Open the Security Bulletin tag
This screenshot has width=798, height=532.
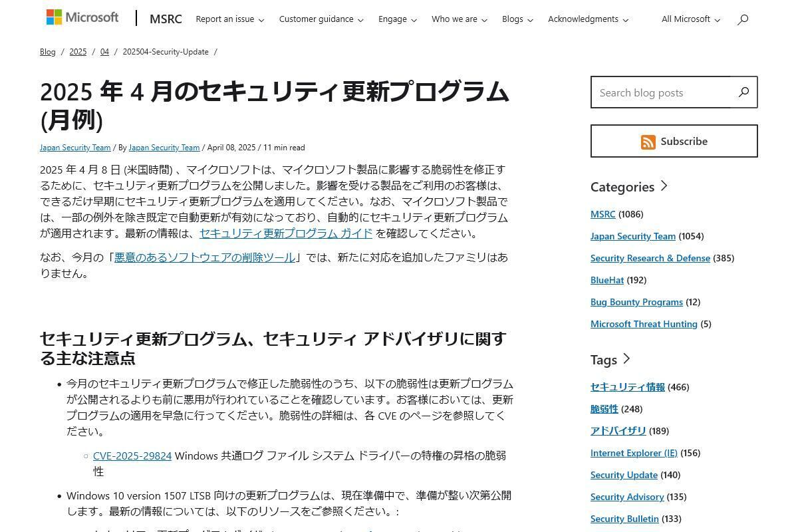624,519
